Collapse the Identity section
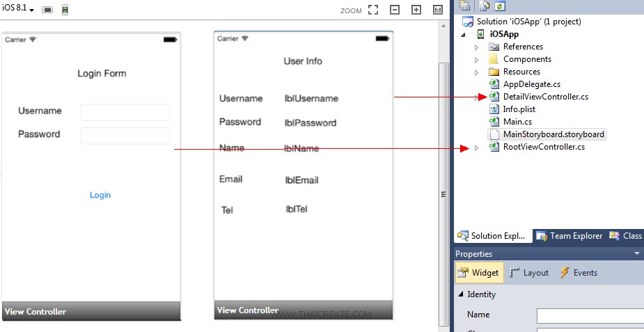This screenshot has width=644, height=332. (x=460, y=294)
